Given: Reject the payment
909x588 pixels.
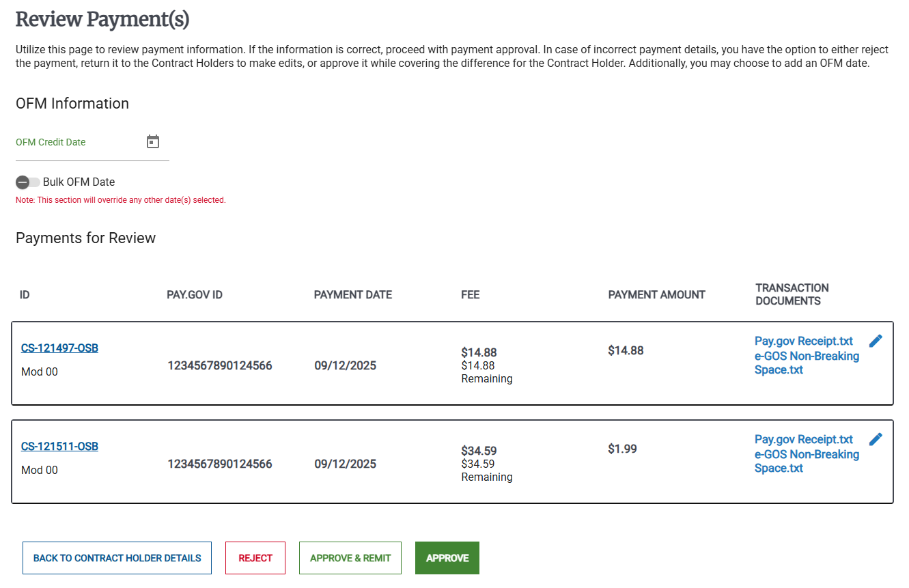Looking at the screenshot, I should (255, 558).
